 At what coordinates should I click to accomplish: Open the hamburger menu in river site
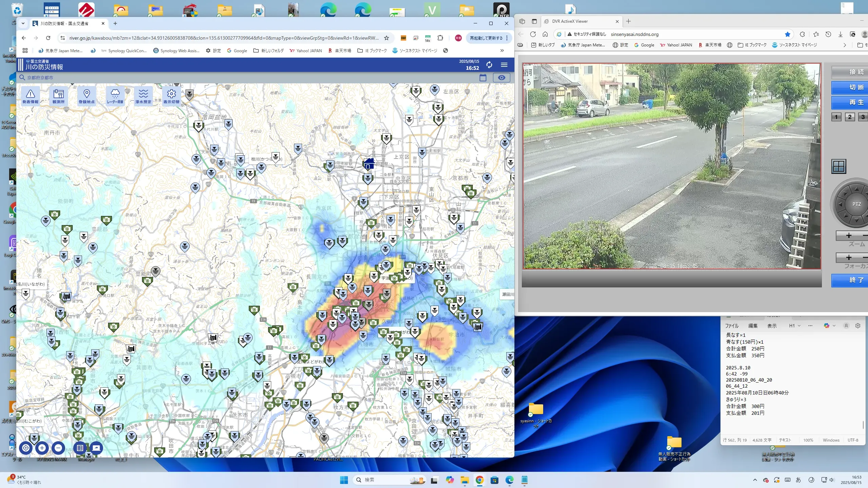[504, 65]
